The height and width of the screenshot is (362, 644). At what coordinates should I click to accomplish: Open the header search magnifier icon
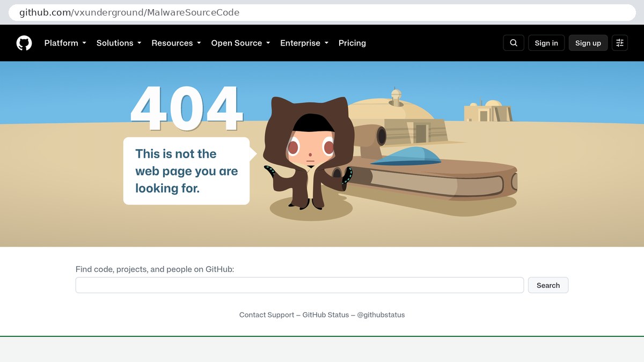[x=514, y=43]
